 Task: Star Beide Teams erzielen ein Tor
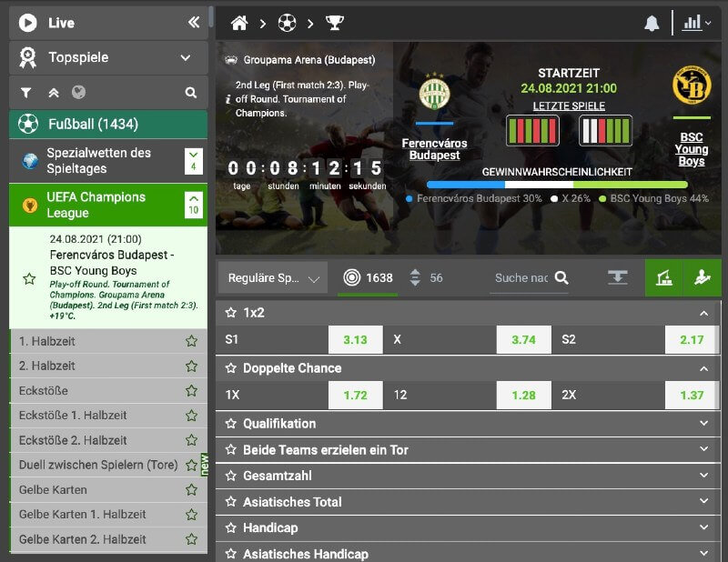tap(231, 450)
